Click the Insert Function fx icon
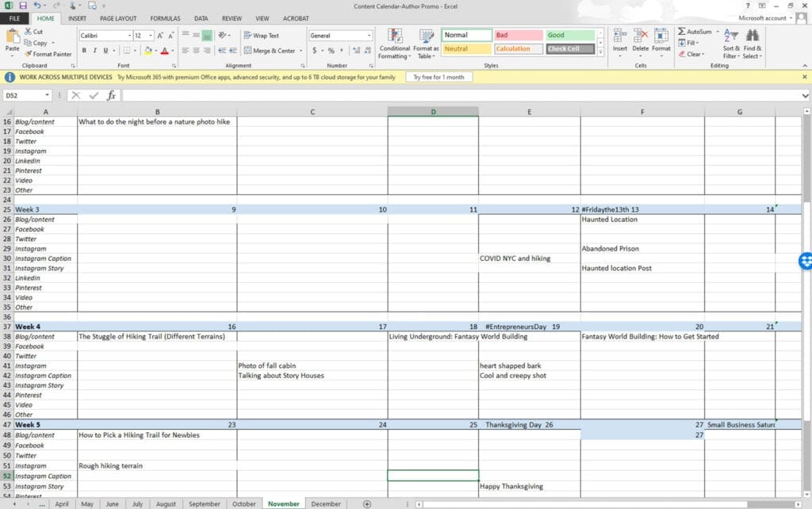Screen dimensions: 812x509 point(111,95)
